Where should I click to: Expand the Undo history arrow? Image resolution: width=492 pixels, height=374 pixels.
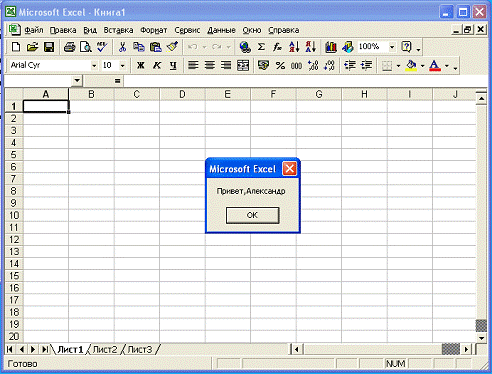point(204,47)
